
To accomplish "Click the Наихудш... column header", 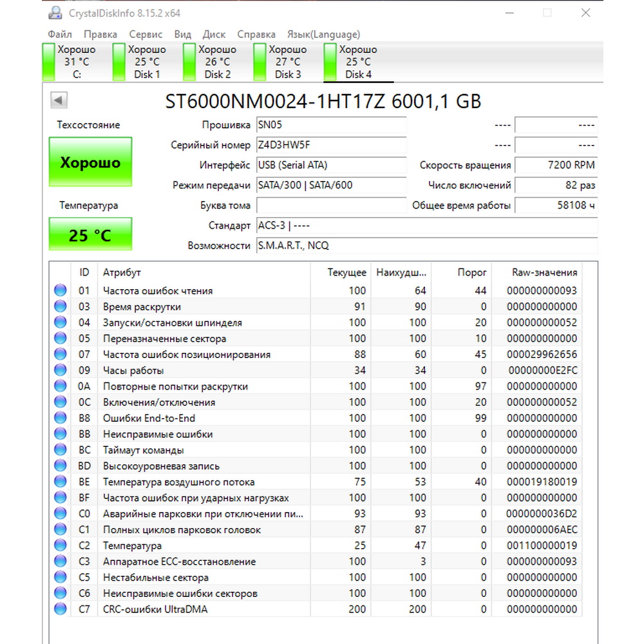I will point(401,272).
